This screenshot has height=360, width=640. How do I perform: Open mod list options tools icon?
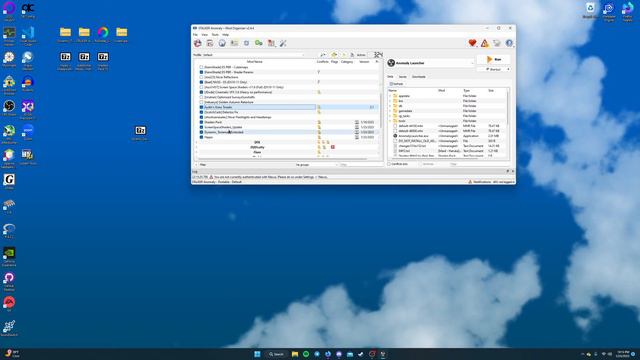pyautogui.click(x=322, y=55)
